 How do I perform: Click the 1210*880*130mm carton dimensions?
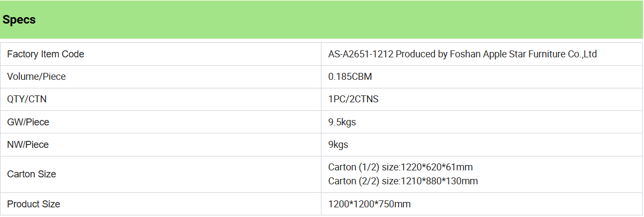439,181
